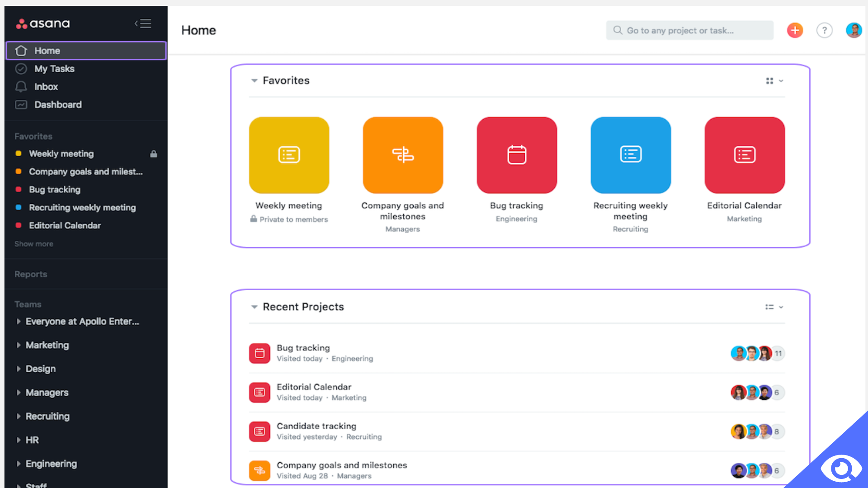
Task: Open the orange Company goals tile
Action: coord(403,155)
